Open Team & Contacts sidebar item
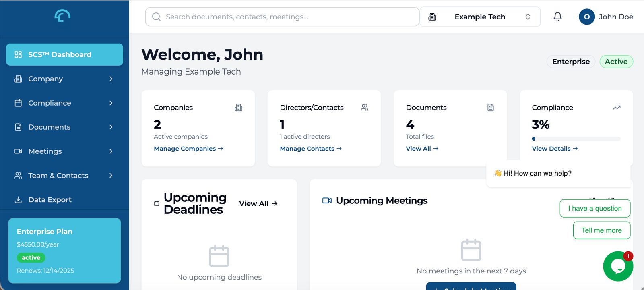The height and width of the screenshot is (290, 644). click(58, 176)
